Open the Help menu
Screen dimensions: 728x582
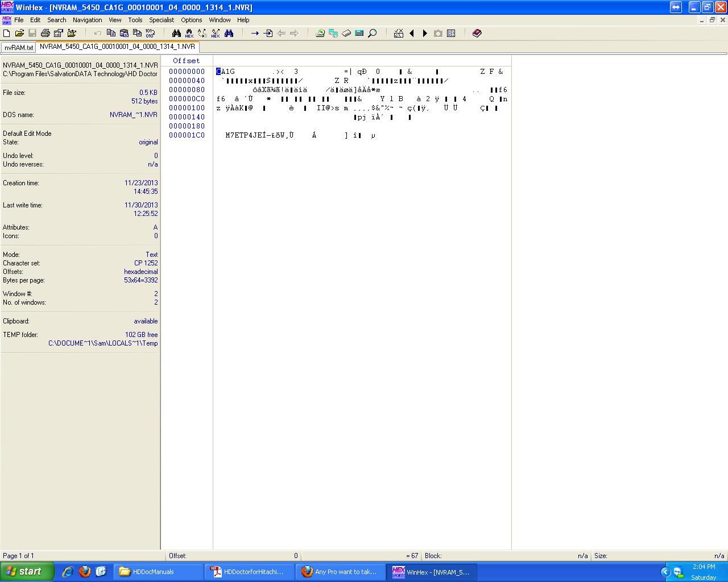pyautogui.click(x=243, y=20)
